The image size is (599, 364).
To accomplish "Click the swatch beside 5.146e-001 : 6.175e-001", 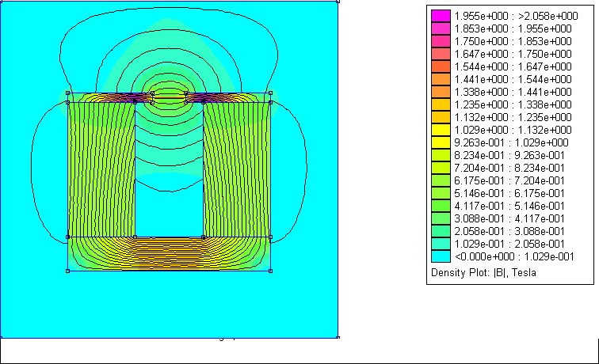I will [441, 193].
